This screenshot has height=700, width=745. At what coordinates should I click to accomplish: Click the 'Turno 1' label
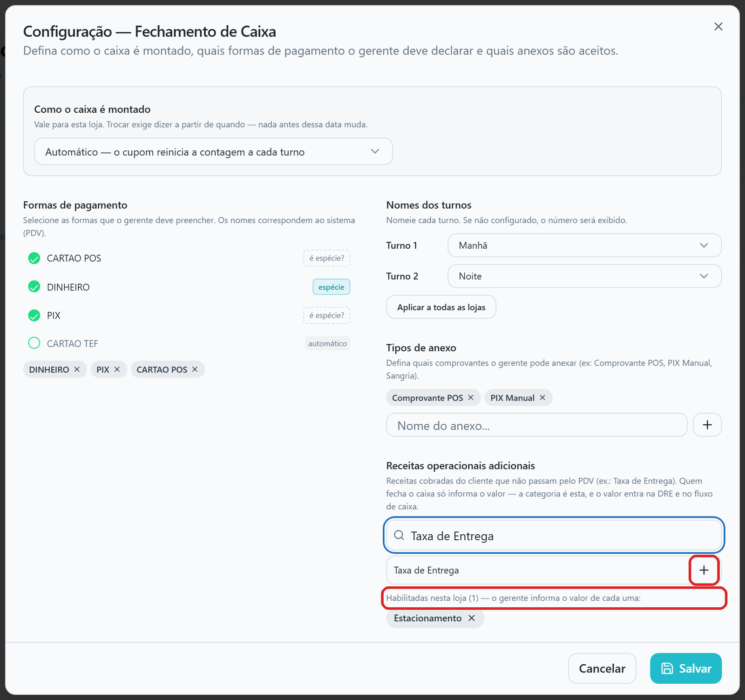(401, 245)
